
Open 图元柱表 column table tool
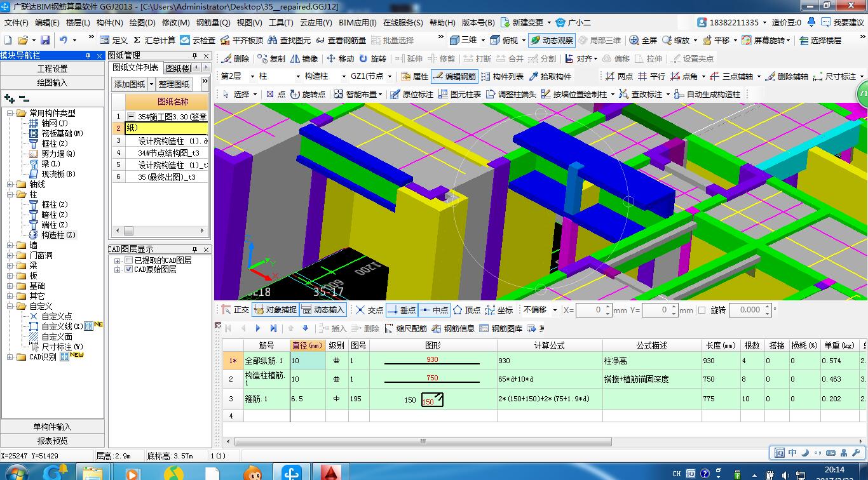click(459, 94)
